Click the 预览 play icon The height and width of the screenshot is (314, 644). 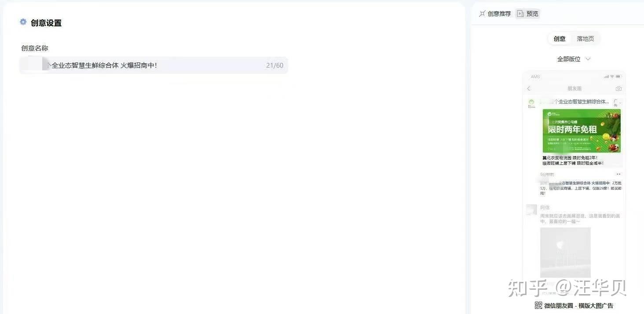click(x=520, y=14)
